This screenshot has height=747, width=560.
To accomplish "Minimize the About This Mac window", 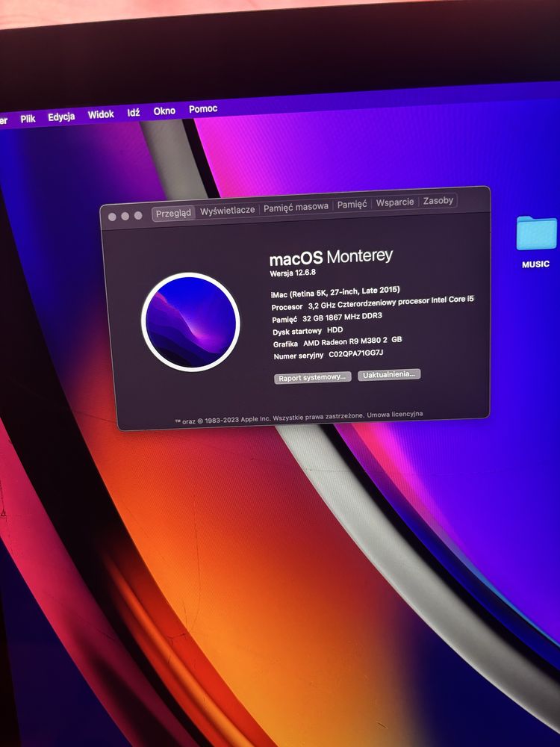I will pos(125,217).
